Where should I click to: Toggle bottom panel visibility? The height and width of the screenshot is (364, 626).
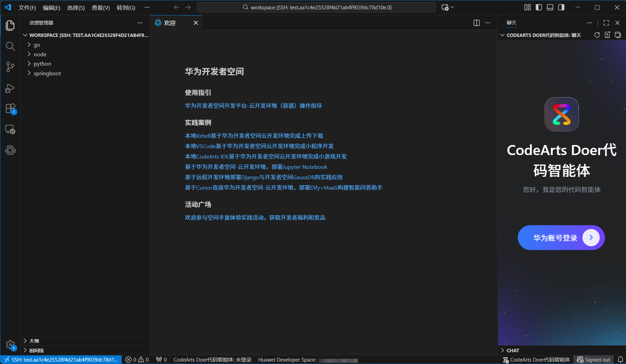(x=550, y=7)
